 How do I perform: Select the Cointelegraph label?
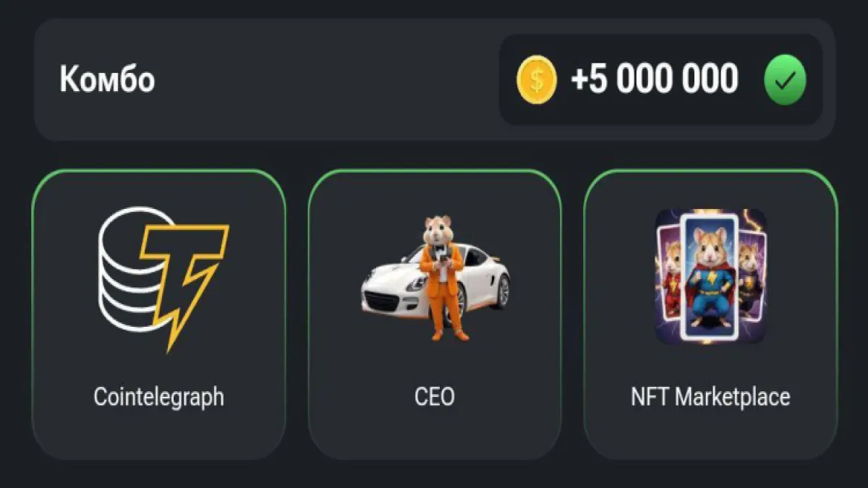pyautogui.click(x=159, y=397)
